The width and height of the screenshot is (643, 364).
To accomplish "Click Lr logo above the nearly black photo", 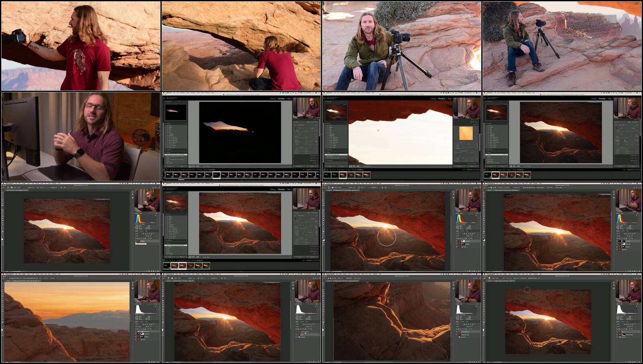I will (164, 98).
